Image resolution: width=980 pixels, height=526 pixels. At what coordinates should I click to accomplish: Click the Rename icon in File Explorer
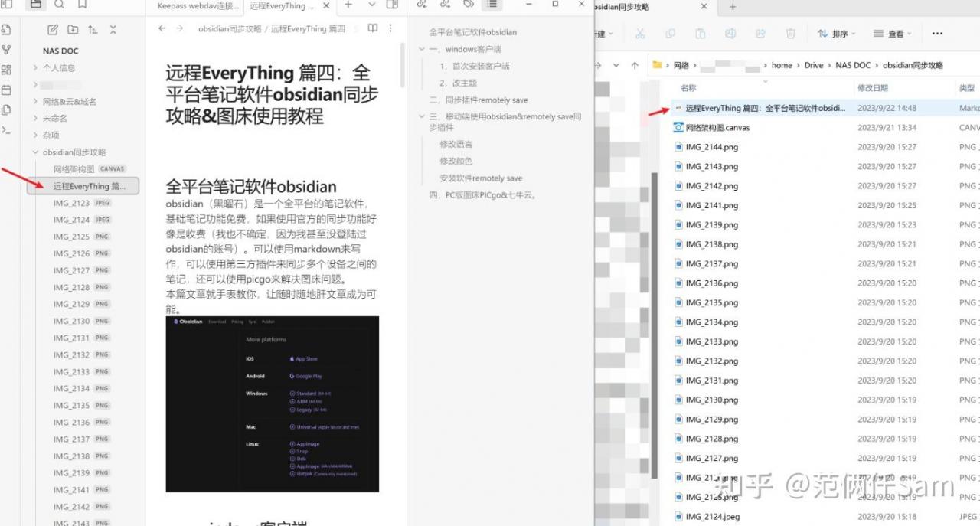pos(730,34)
